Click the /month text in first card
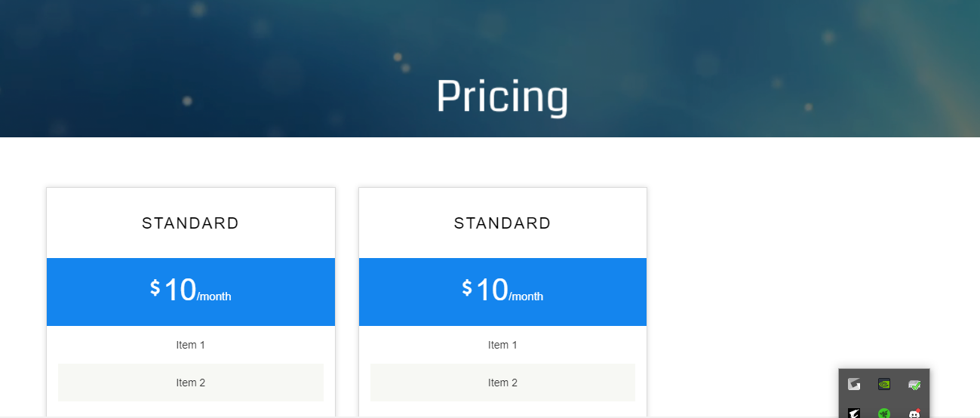This screenshot has height=418, width=980. (x=214, y=297)
